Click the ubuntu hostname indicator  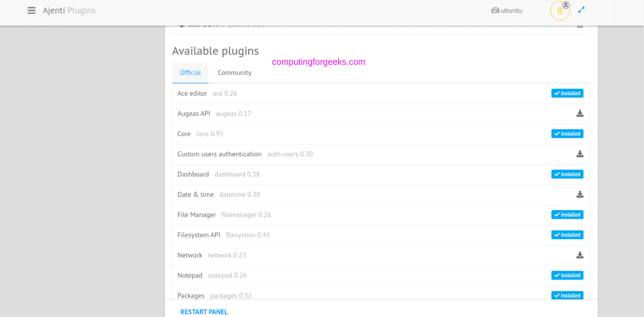[x=507, y=11]
